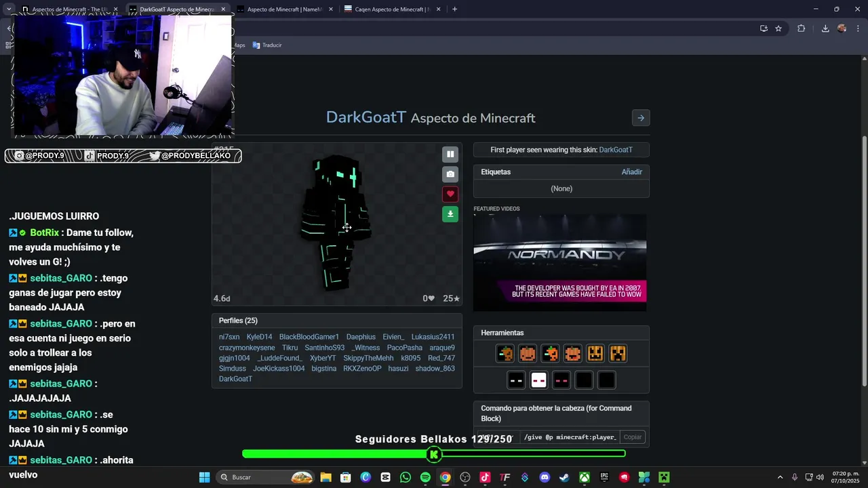Open the browser downloads panel
This screenshot has height=488, width=868.
pos(825,28)
